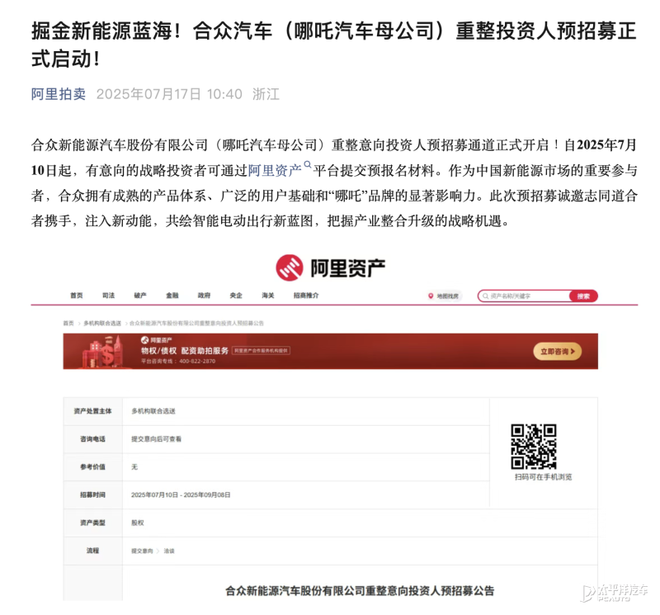660x615 pixels.
Task: Open the 金融 menu item
Action: [x=172, y=296]
